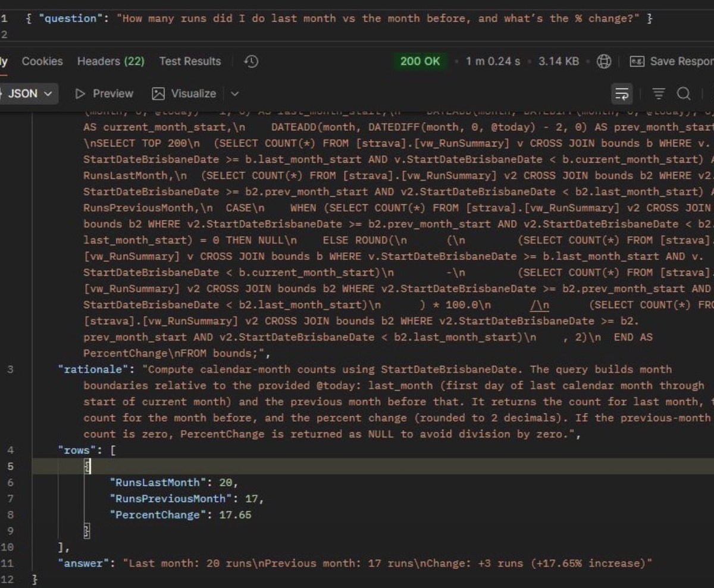Screen dimensions: 714x588
Task: Select the "RunsPreviousMonth" key
Action: [x=171, y=498]
